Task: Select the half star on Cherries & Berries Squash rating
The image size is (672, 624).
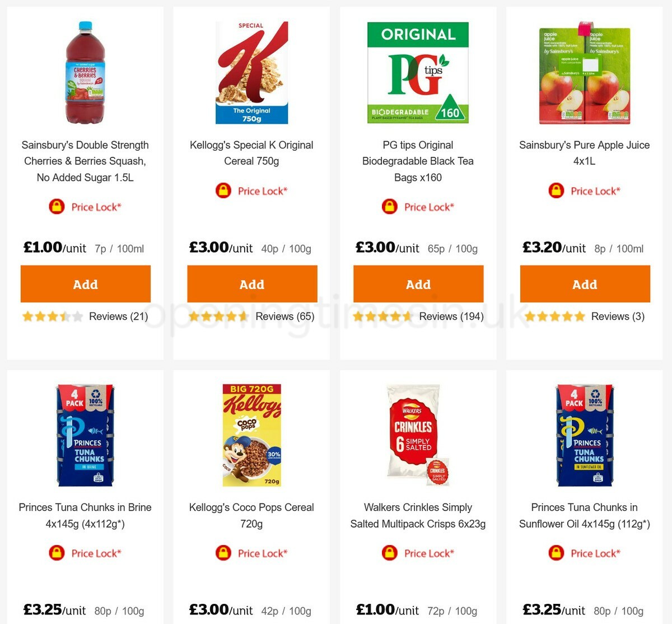Action: pos(63,316)
